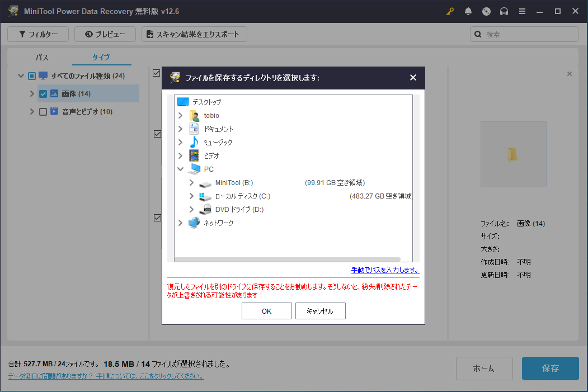This screenshot has width=588, height=392.
Task: Click the 音声とビデオ media type icon
Action: click(54, 111)
